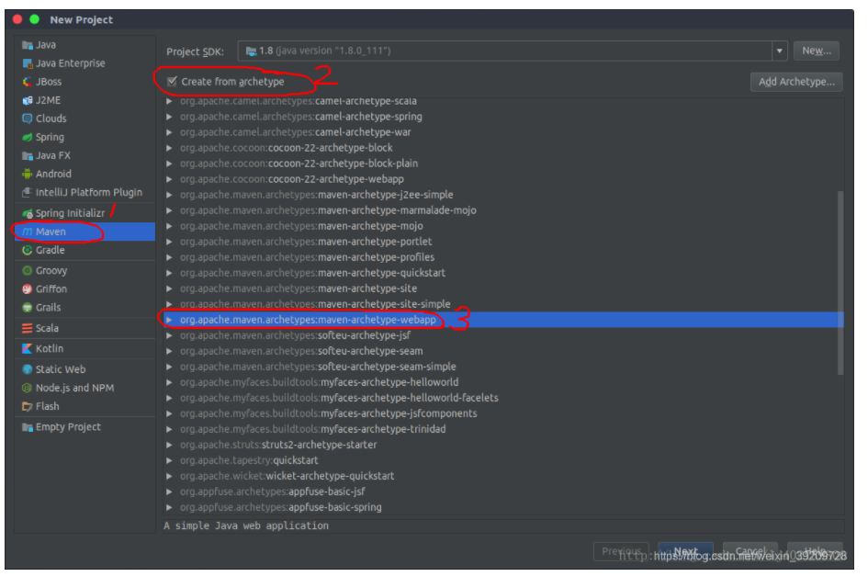
Task: Expand the struts2-archetype-starter node
Action: tap(169, 446)
